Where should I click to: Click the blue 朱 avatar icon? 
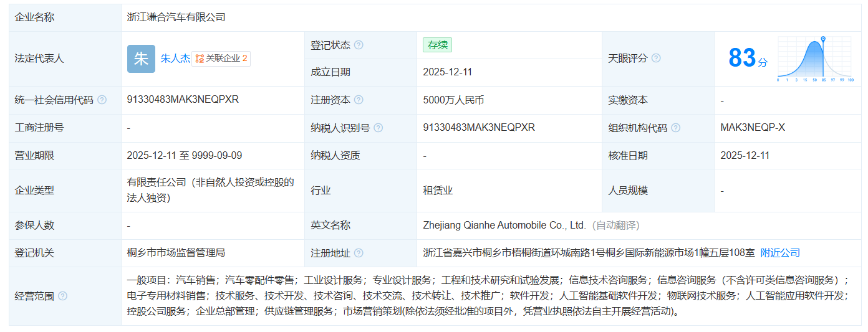[141, 59]
